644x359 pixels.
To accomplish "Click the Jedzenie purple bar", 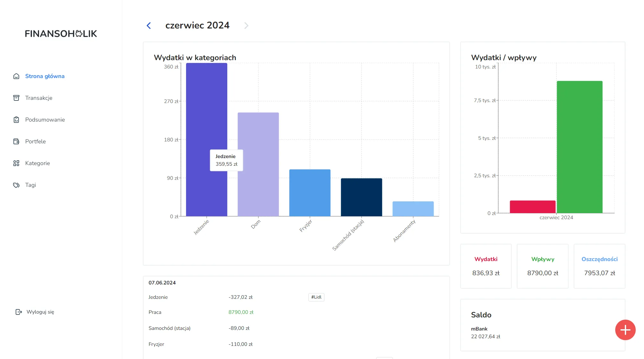I will click(x=206, y=140).
